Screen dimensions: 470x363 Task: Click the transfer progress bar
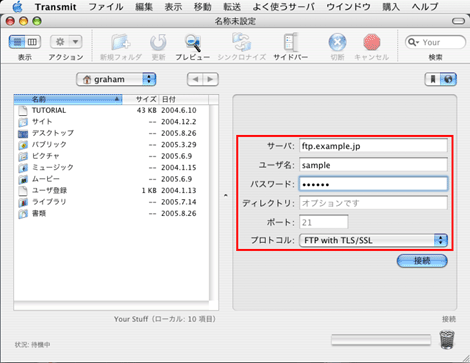381,340
